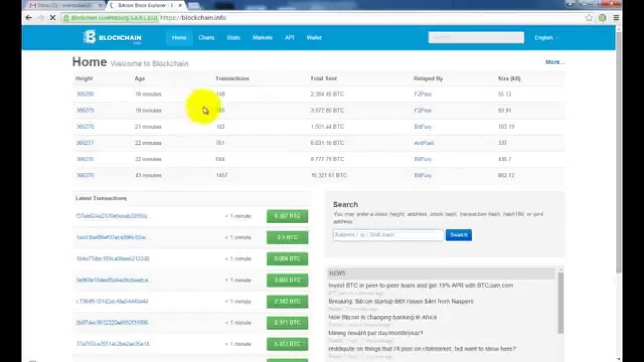Image resolution: width=644 pixels, height=362 pixels.
Task: Stop page loading with the X icon
Action: click(x=53, y=18)
